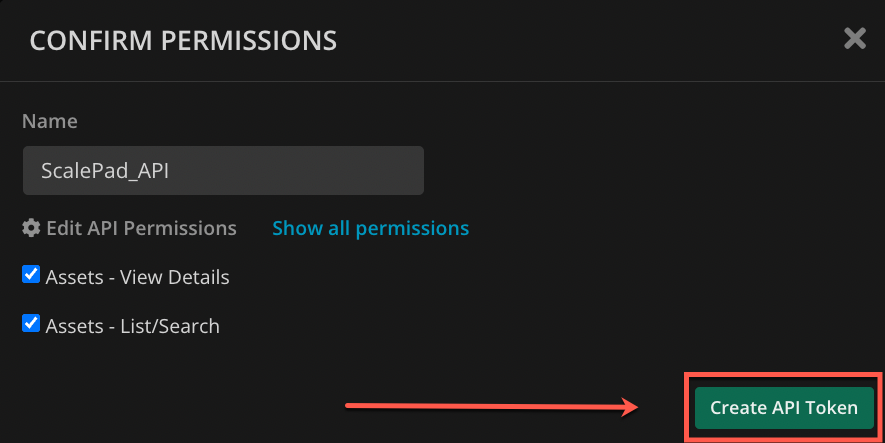Focus the ScalePad_API name field
The height and width of the screenshot is (443, 885).
224,170
